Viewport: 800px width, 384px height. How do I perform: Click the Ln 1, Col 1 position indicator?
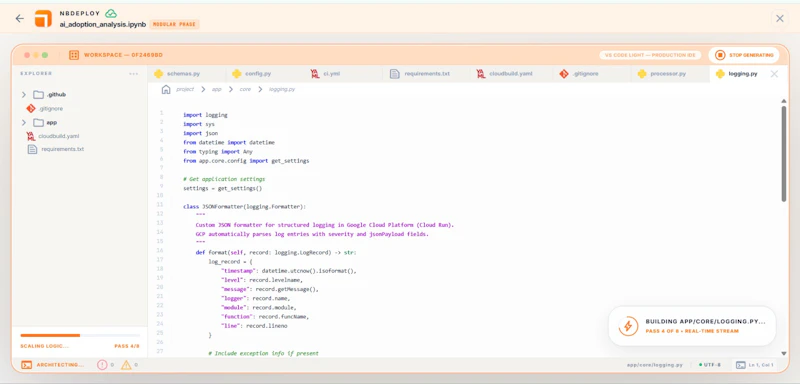(756, 365)
